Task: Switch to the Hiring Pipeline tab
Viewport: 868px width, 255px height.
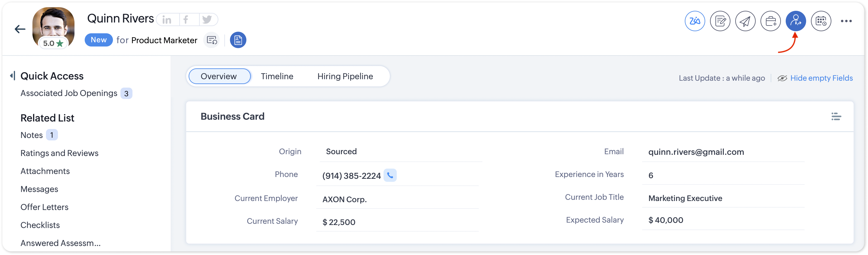Action: (345, 76)
